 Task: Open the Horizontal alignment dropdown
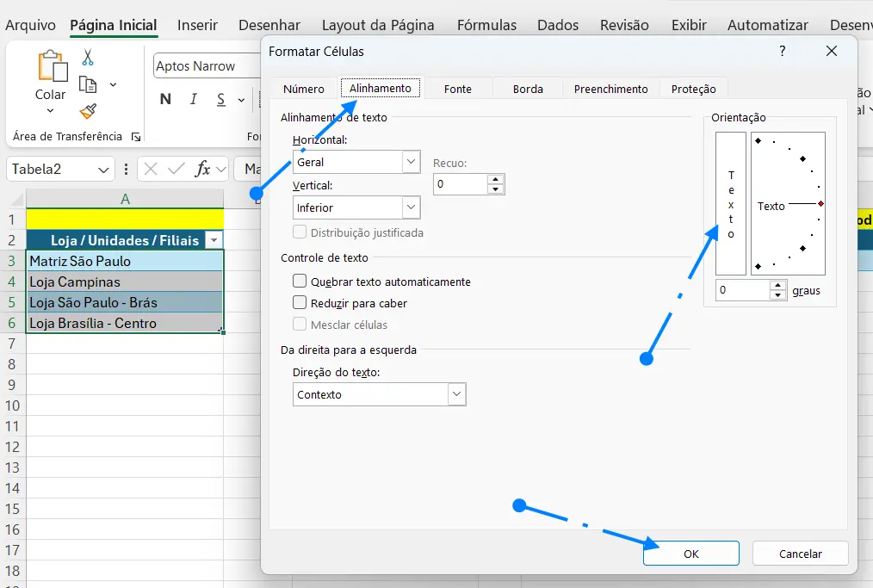click(411, 162)
